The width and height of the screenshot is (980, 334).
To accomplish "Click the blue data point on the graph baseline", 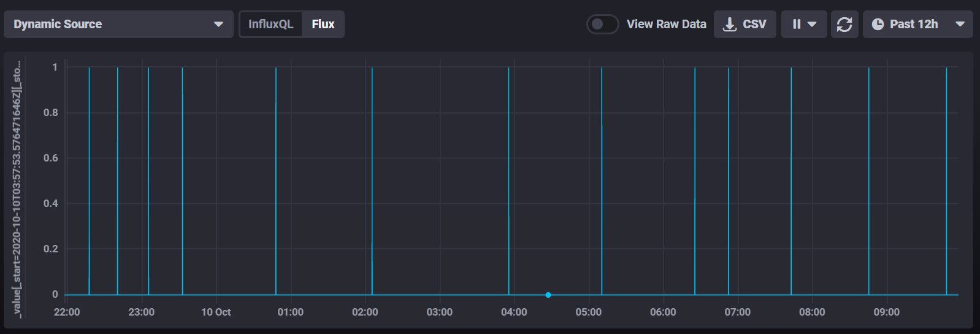I will 548,295.
